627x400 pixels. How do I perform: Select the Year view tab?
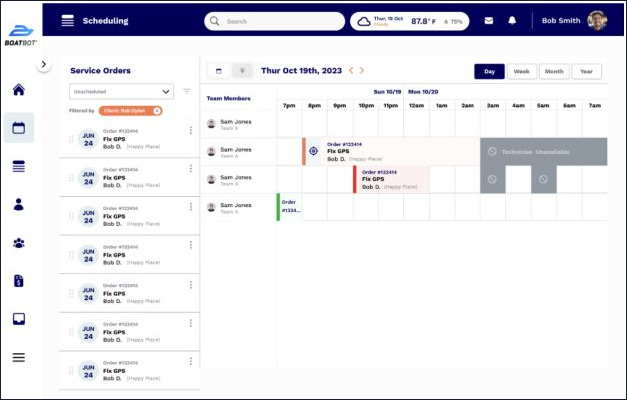586,72
